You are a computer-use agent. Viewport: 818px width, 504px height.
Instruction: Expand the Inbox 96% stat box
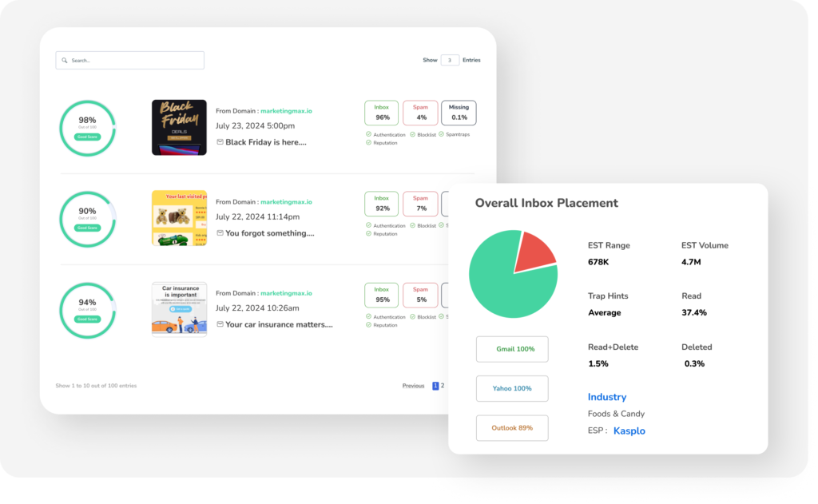382,113
